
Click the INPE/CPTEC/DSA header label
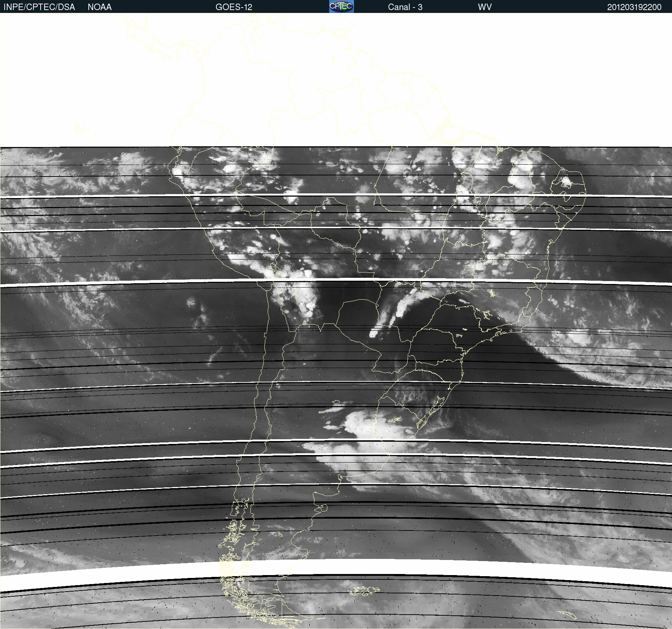(39, 7)
